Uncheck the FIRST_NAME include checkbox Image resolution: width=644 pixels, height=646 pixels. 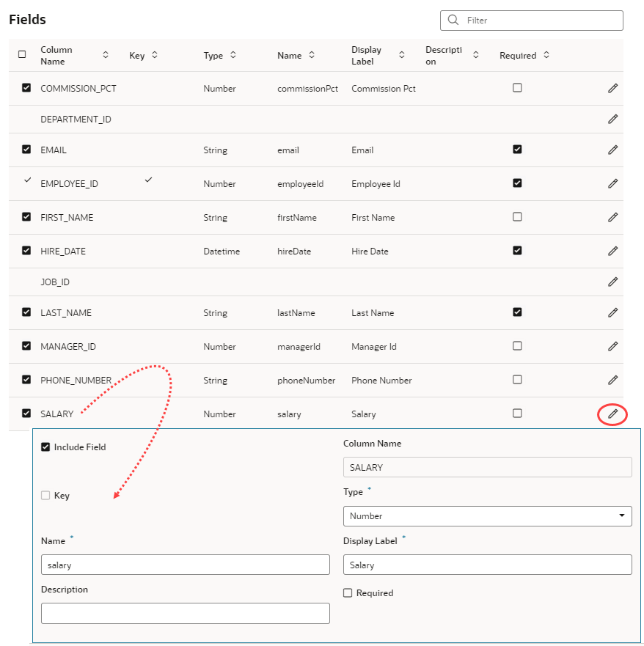26,217
